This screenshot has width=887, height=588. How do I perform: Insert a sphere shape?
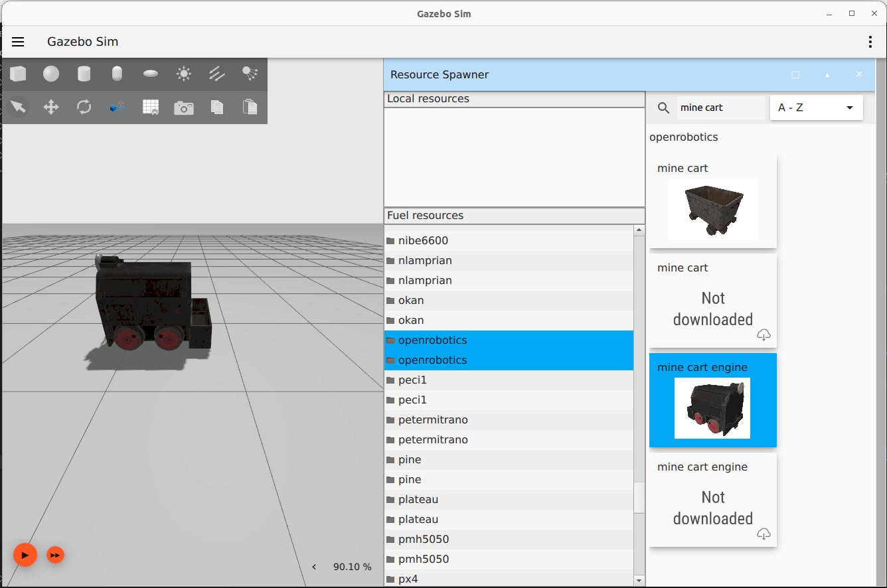tap(51, 74)
